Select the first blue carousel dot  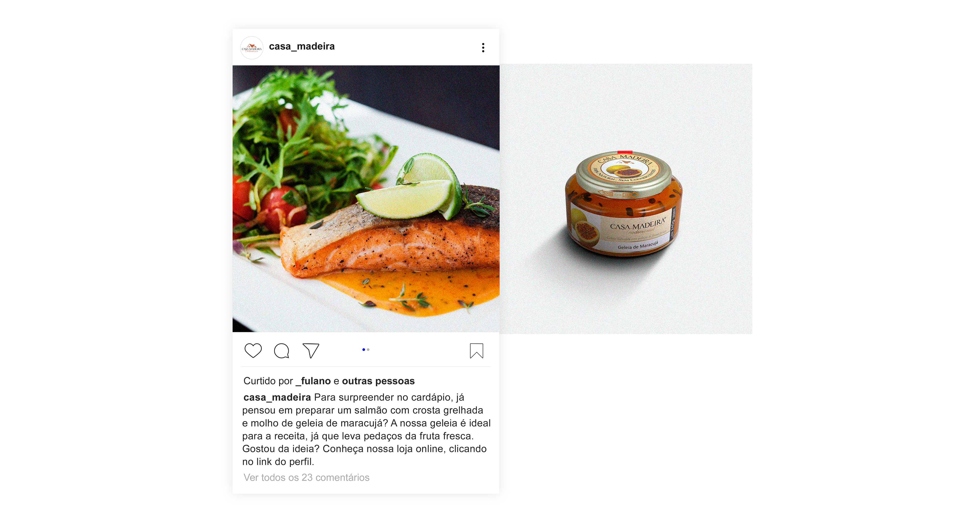click(x=364, y=349)
